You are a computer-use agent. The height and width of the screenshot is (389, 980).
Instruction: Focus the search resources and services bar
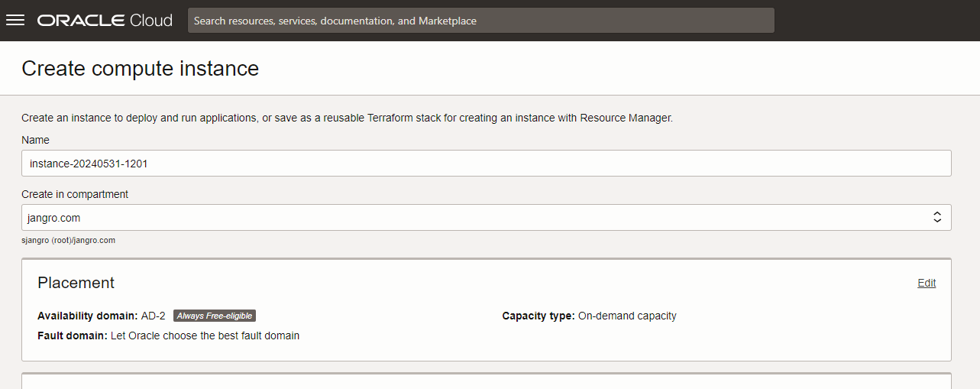point(481,21)
